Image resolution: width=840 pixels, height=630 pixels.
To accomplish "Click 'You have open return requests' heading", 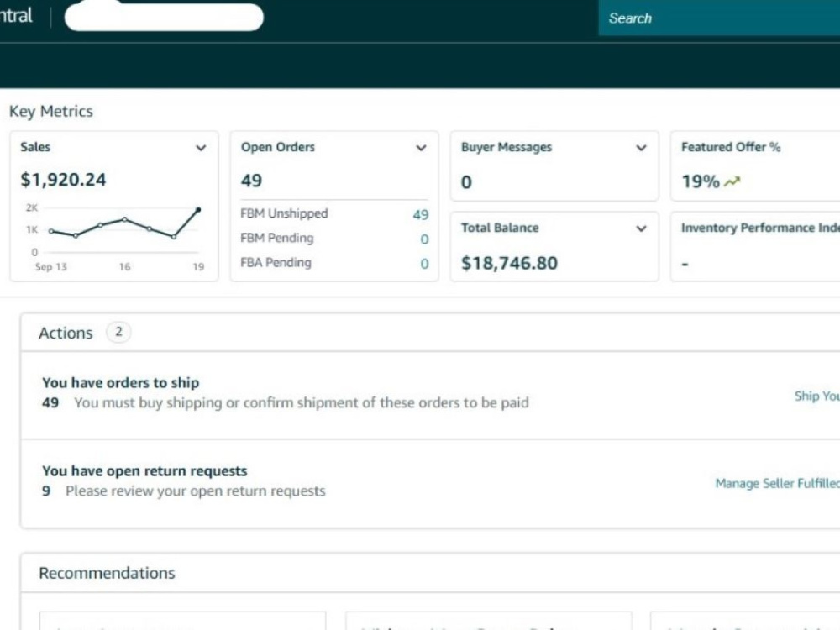I will tap(144, 471).
